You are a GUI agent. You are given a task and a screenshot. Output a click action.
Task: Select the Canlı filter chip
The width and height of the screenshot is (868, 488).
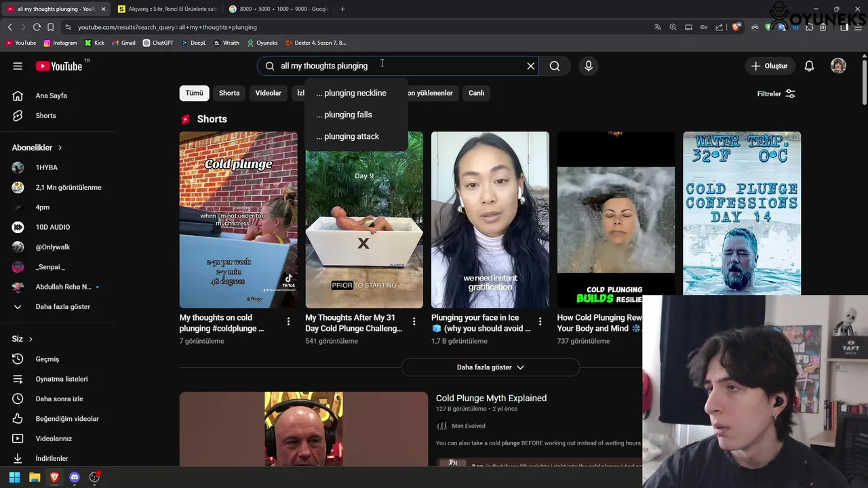476,93
